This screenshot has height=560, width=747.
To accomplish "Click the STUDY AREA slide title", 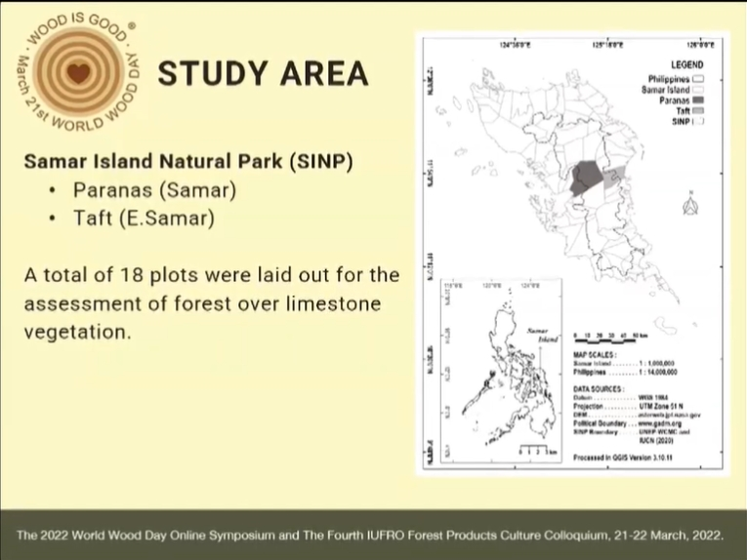I will tap(263, 73).
